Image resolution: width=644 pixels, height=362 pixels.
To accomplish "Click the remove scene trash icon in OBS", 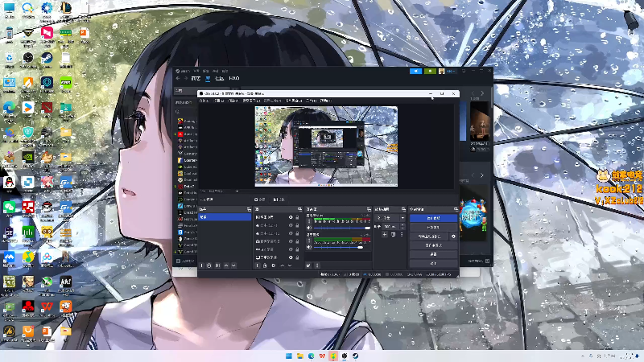I will click(209, 265).
